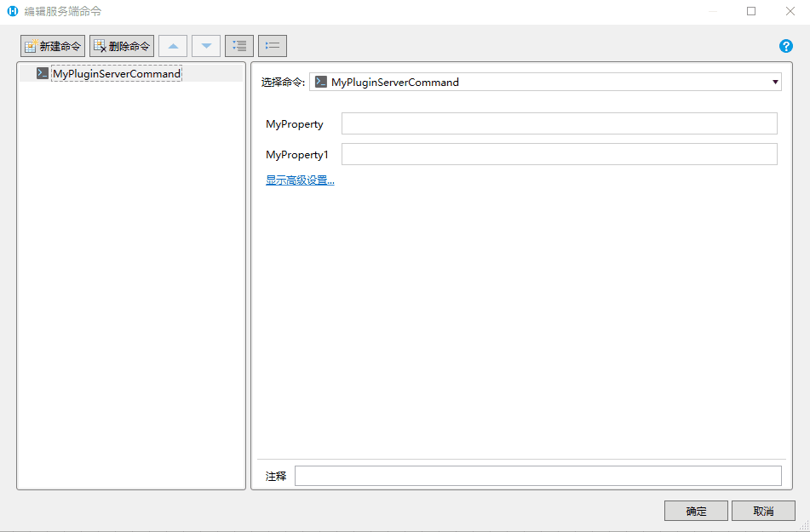
Task: Move command down with the down arrow
Action: click(x=206, y=46)
